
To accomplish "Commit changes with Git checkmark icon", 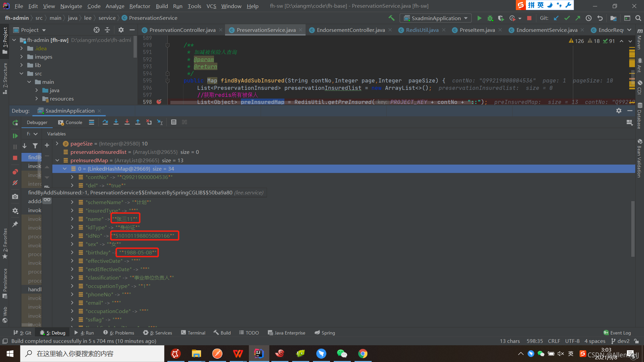I will [x=567, y=18].
